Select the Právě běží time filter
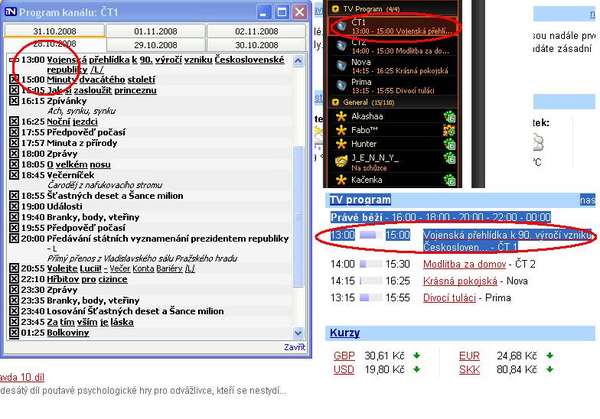Screen dimensions: 600x419 click(x=357, y=217)
